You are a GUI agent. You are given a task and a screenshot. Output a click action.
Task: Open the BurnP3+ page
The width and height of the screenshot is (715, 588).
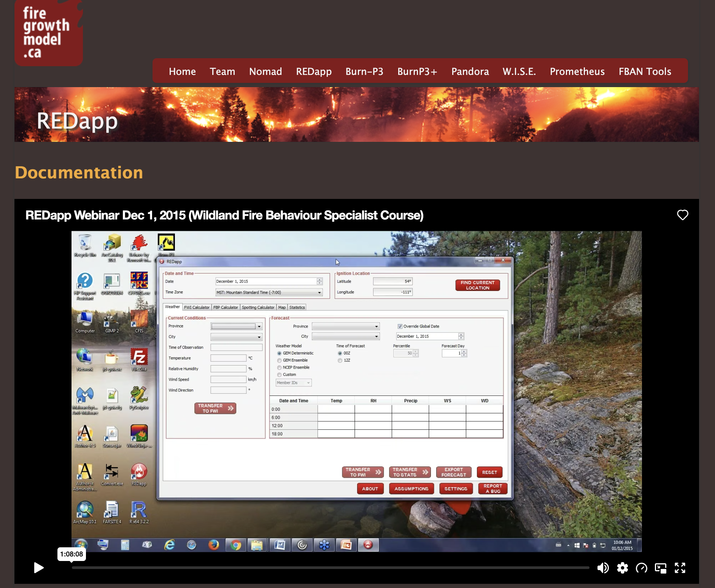coord(417,72)
